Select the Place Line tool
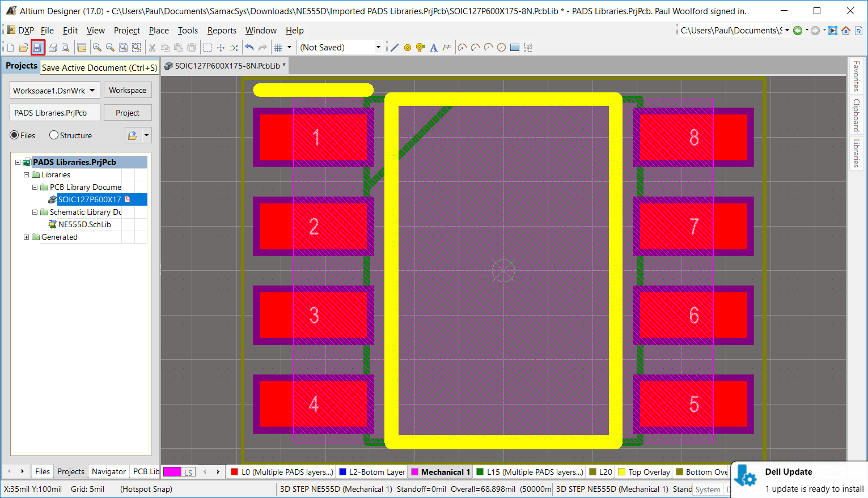The height and width of the screenshot is (498, 868). 395,48
